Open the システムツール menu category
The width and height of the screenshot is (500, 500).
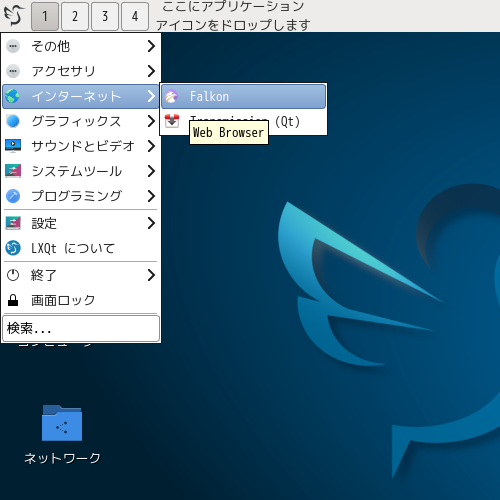[x=81, y=171]
